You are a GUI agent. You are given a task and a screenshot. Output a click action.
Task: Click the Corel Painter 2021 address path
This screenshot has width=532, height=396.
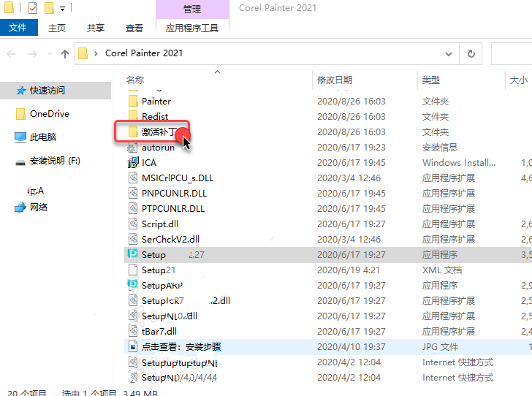(x=144, y=53)
